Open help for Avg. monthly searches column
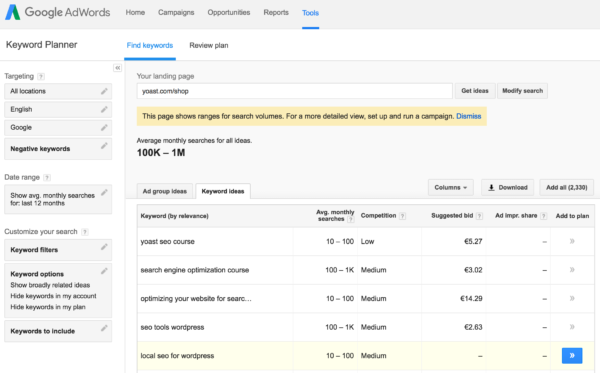This screenshot has width=600, height=373. coord(350,219)
